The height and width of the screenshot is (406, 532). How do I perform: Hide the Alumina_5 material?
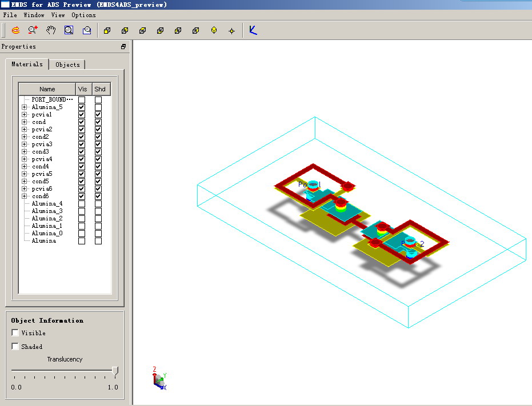pos(82,107)
